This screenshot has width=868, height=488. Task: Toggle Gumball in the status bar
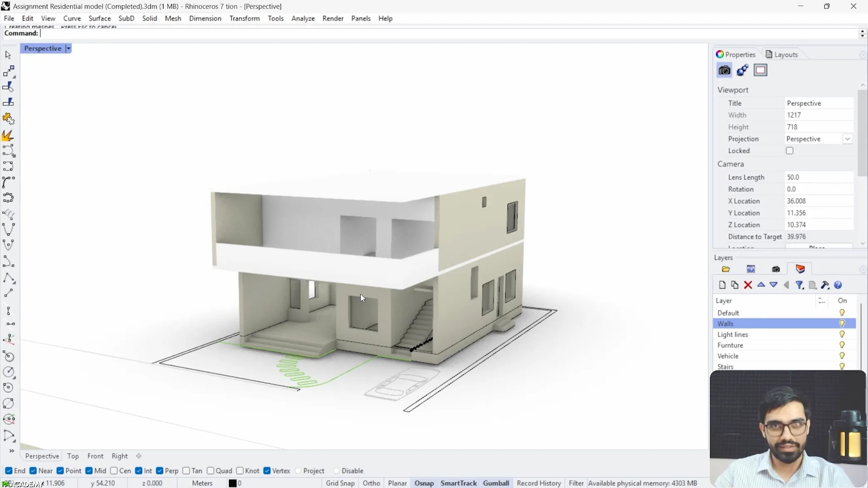click(496, 483)
